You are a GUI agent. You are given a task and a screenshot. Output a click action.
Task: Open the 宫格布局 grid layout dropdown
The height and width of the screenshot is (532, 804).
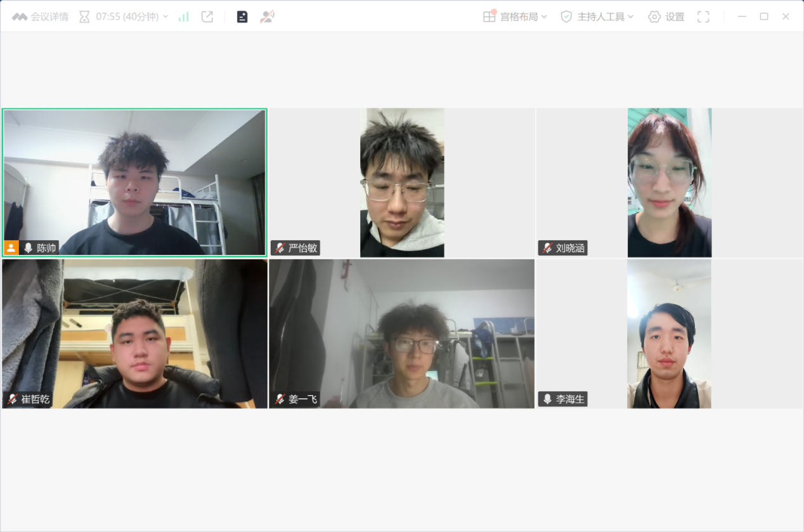click(515, 17)
